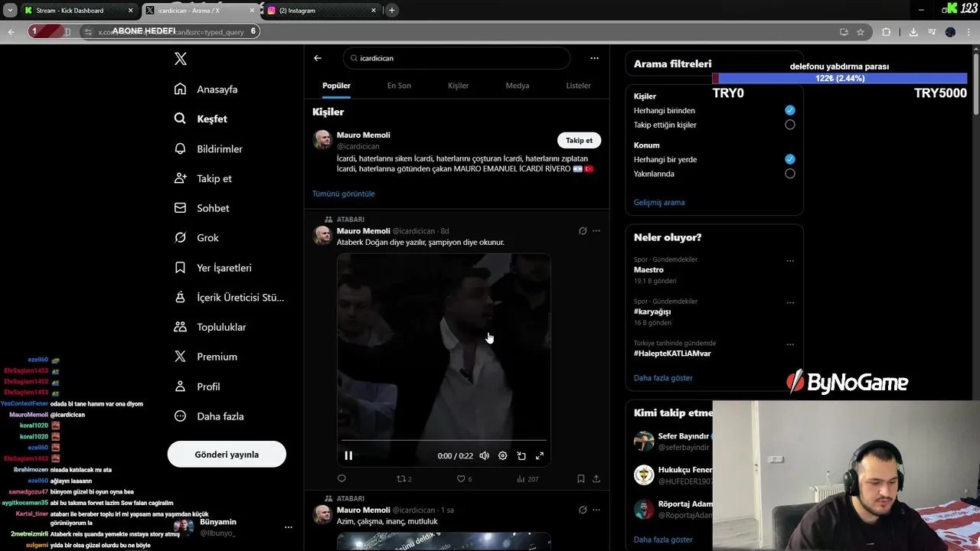This screenshot has height=551, width=980.
Task: Open more options for #HalepteKATLİAMvar trend
Action: click(790, 345)
